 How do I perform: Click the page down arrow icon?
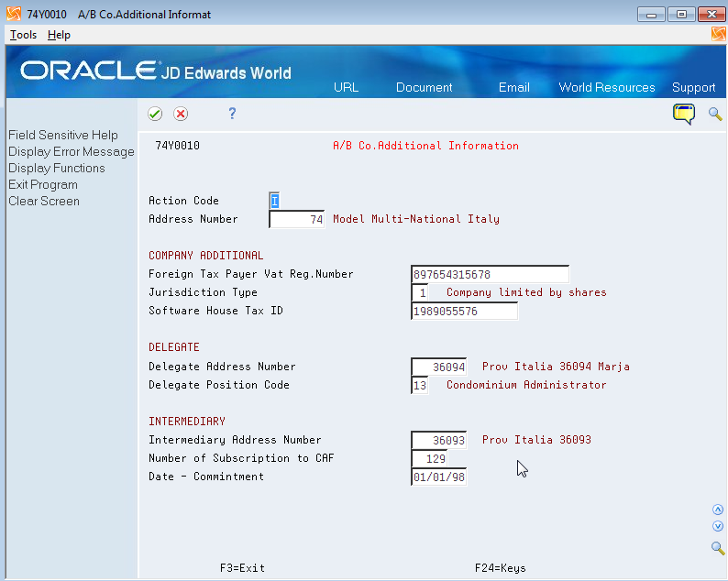pos(718,526)
